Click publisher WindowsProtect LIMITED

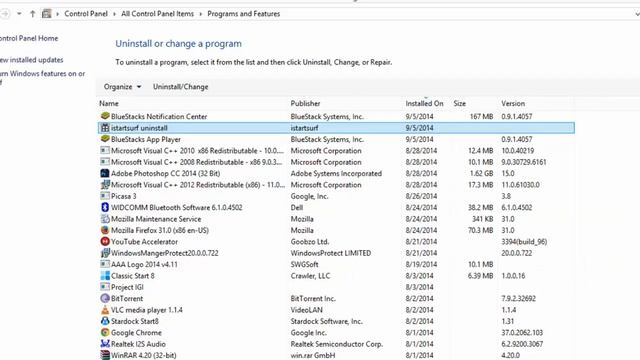pos(331,253)
